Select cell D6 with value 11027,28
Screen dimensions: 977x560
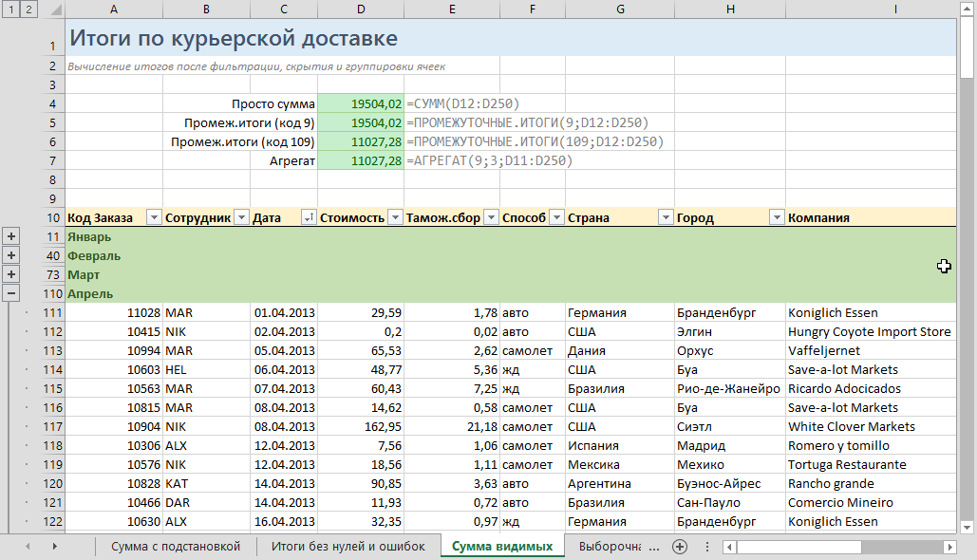(x=361, y=141)
